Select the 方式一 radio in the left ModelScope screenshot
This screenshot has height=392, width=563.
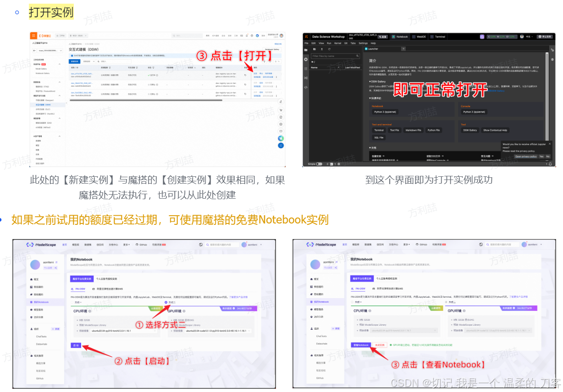tap(72, 303)
